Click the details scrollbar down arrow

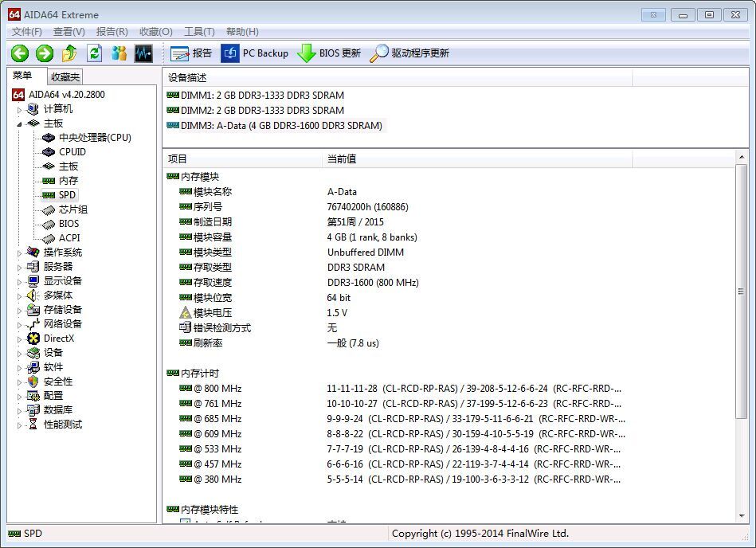(x=742, y=515)
